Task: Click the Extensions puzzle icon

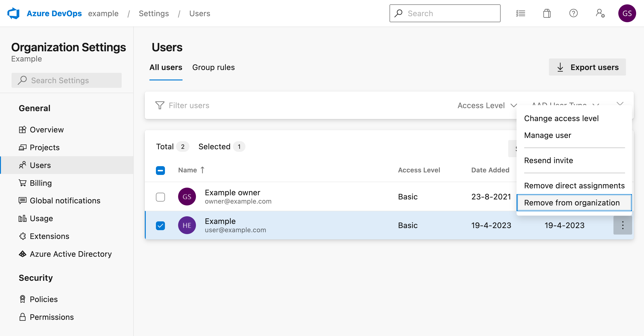Action: [x=22, y=236]
